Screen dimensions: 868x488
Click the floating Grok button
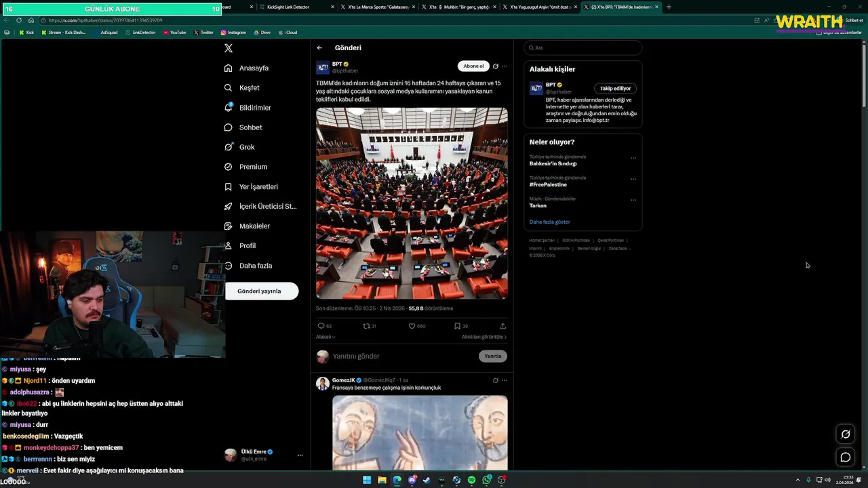point(846,434)
